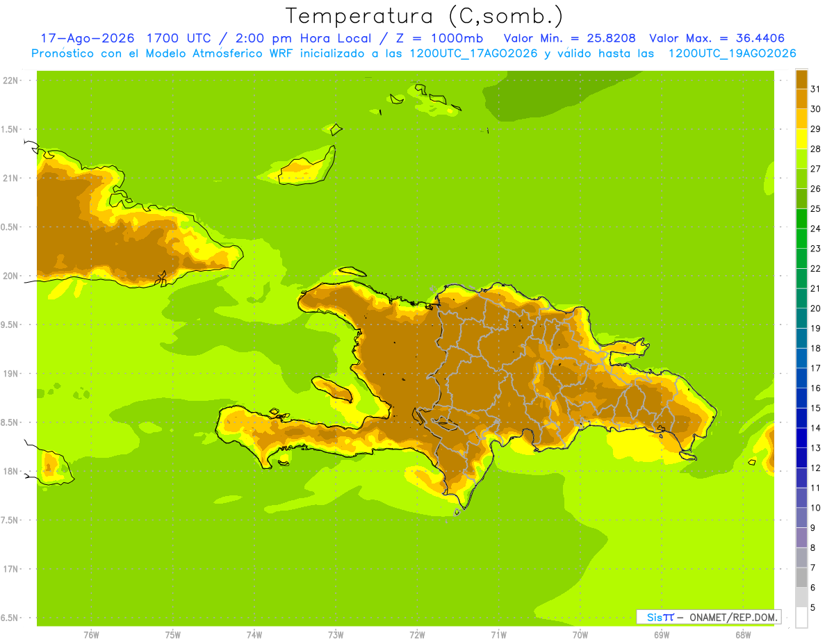The height and width of the screenshot is (644, 834).
Task: Click validity end time '1200UTC_19AGO2026'
Action: coord(732,53)
